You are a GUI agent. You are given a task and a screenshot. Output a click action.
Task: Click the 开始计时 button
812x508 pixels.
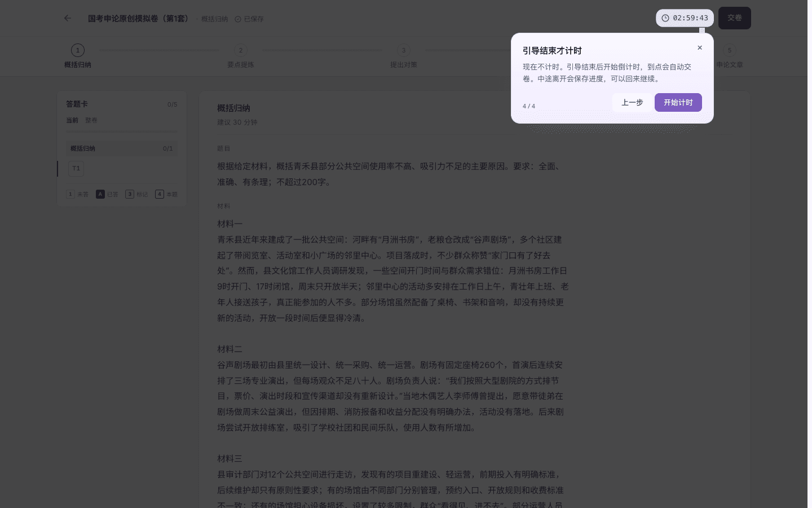click(x=678, y=103)
